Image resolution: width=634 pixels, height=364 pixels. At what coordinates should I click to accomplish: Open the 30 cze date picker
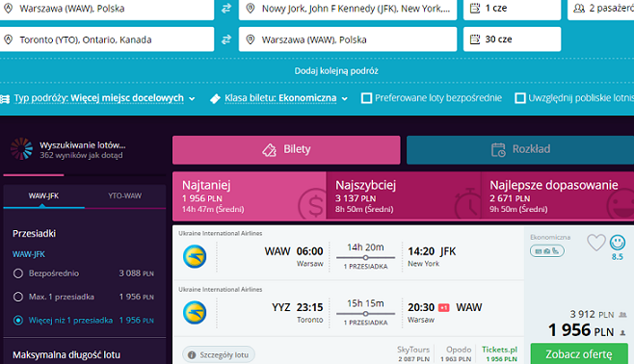click(512, 39)
